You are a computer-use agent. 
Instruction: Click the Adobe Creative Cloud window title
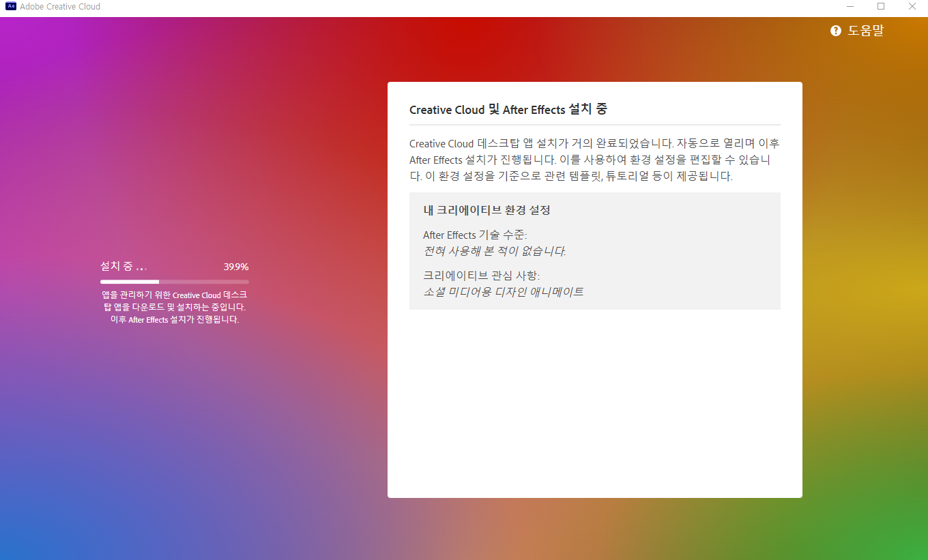pyautogui.click(x=60, y=7)
